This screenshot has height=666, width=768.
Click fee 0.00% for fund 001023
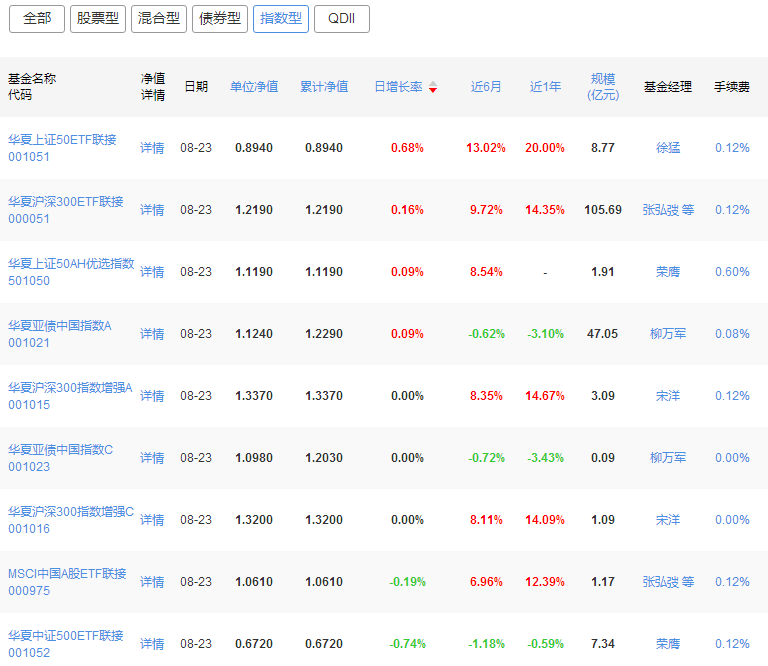click(732, 457)
